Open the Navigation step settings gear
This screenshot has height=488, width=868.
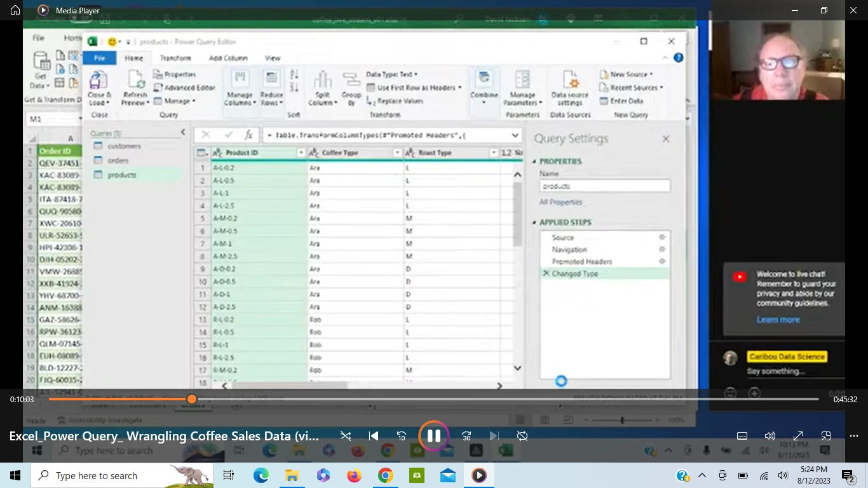point(662,249)
